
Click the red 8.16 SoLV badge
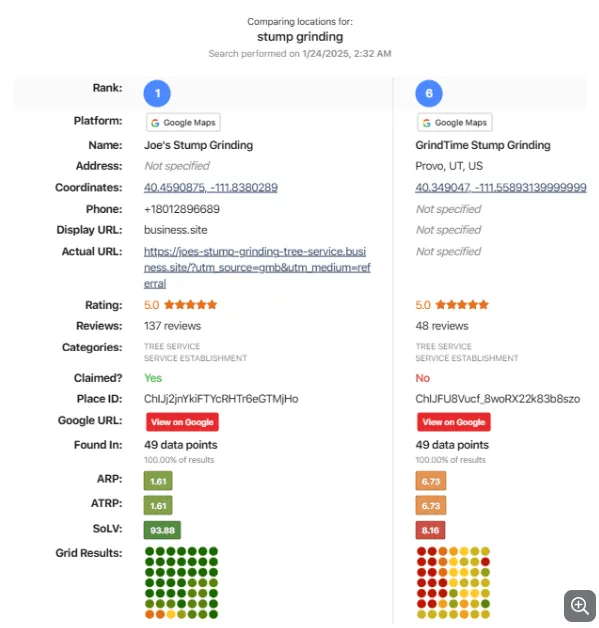tap(430, 530)
